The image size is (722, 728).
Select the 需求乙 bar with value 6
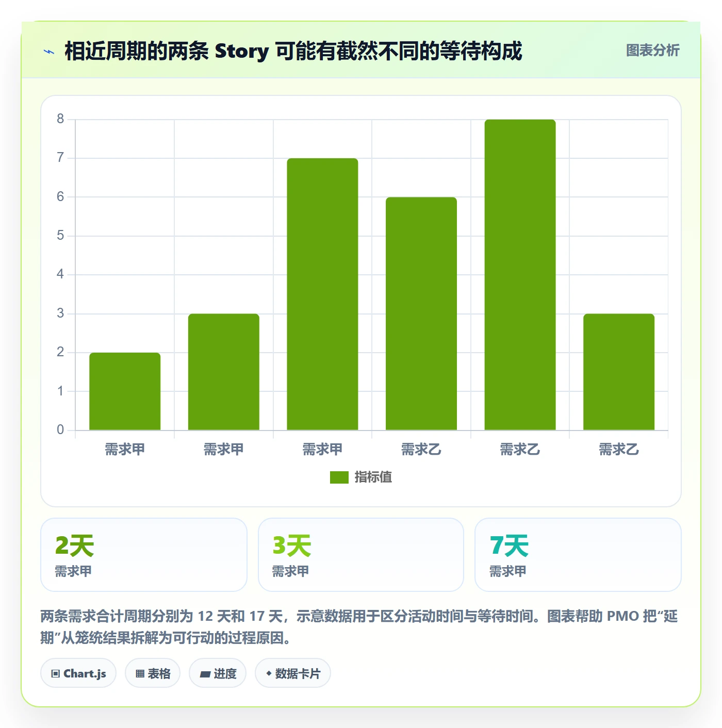[421, 313]
